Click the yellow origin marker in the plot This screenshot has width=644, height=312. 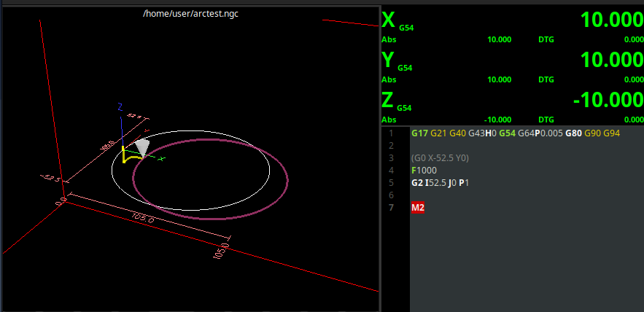[128, 154]
